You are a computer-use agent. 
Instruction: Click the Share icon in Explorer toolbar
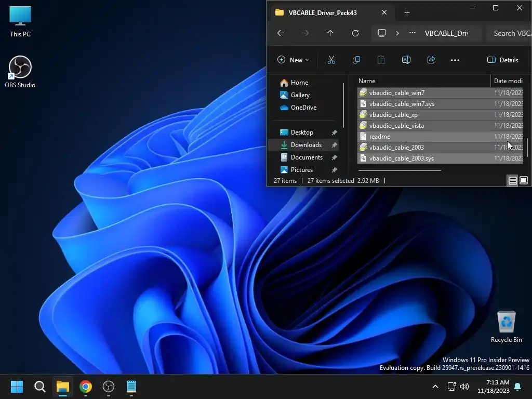point(431,60)
